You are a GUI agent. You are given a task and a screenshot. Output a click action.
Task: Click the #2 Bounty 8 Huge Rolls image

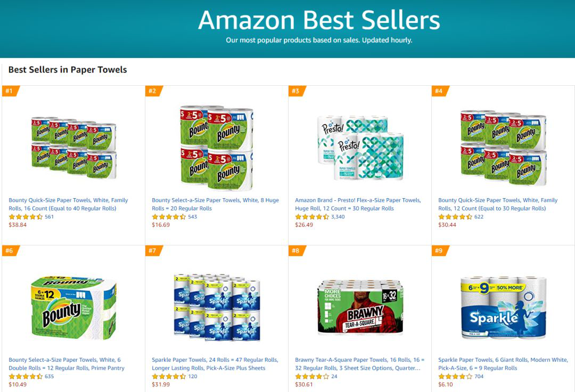(x=217, y=148)
